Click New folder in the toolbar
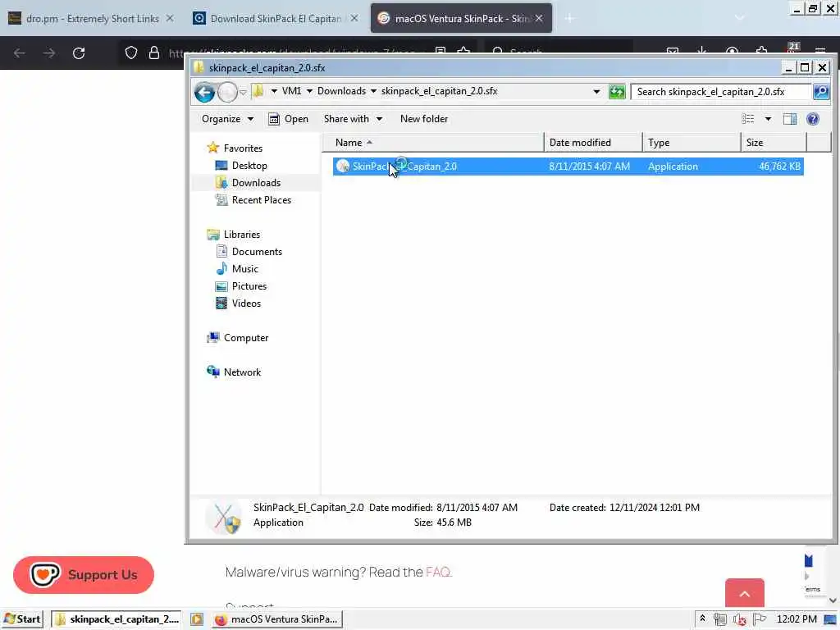This screenshot has height=630, width=840. click(x=424, y=119)
